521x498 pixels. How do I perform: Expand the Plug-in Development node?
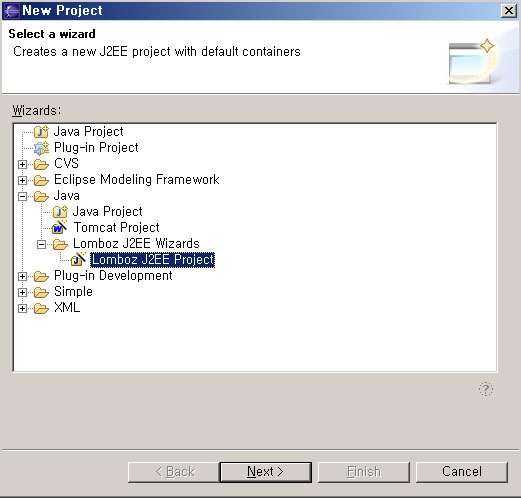coord(22,276)
